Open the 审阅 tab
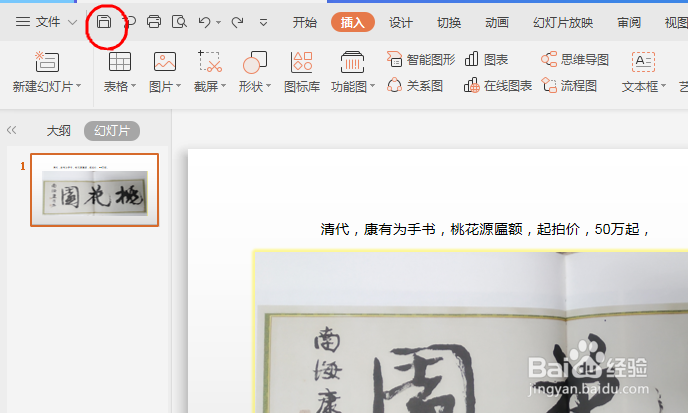Screen dimensions: 688x413 (629, 22)
